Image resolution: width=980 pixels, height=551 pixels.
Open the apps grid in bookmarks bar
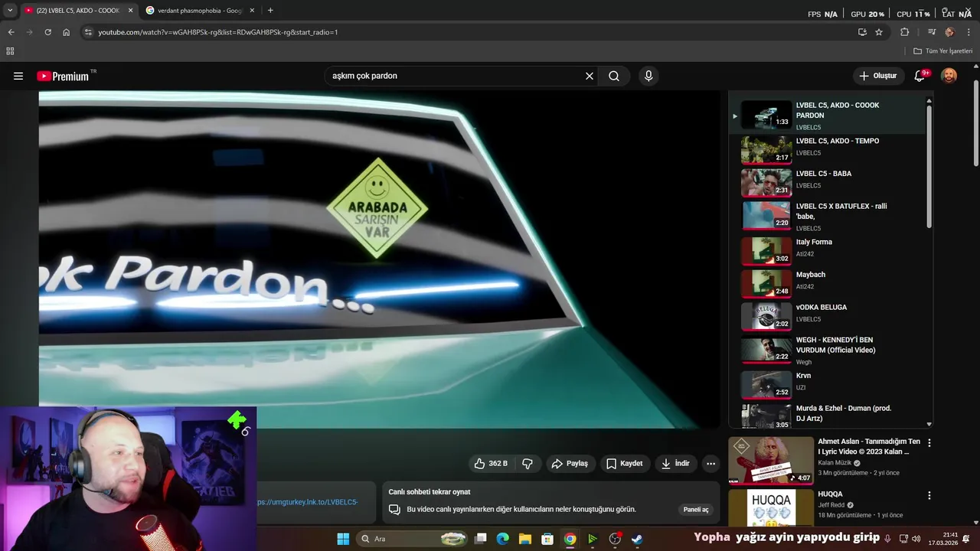tap(10, 51)
